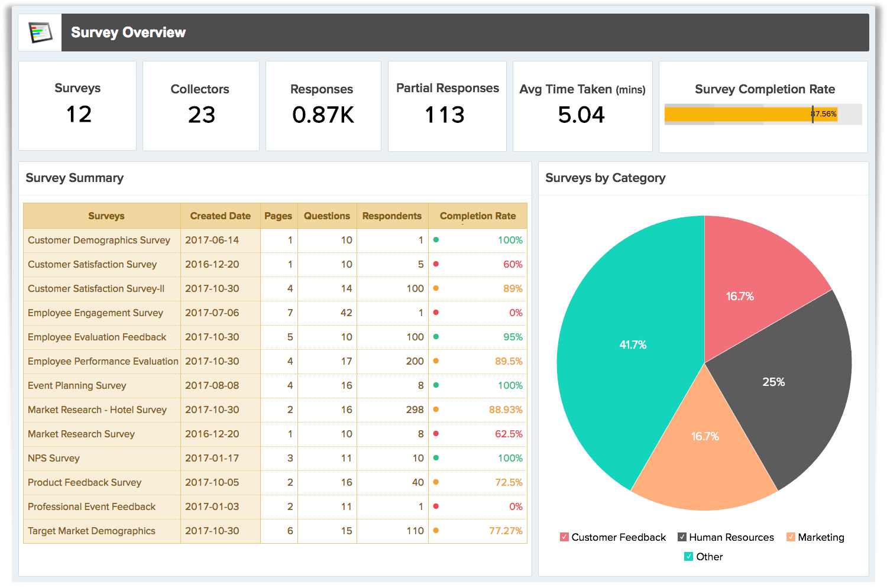Click the Partial Responses card showing 113
Image resolution: width=887 pixels, height=588 pixels.
tap(447, 106)
